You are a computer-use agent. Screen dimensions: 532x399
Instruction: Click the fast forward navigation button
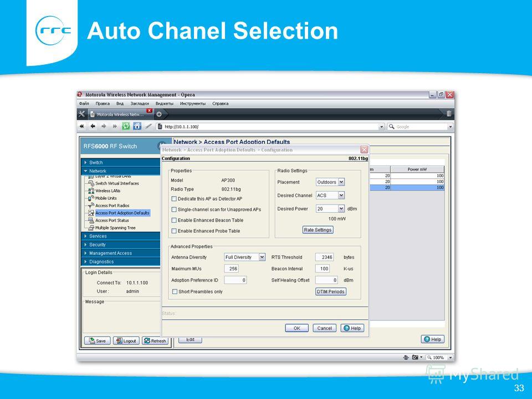[115, 126]
